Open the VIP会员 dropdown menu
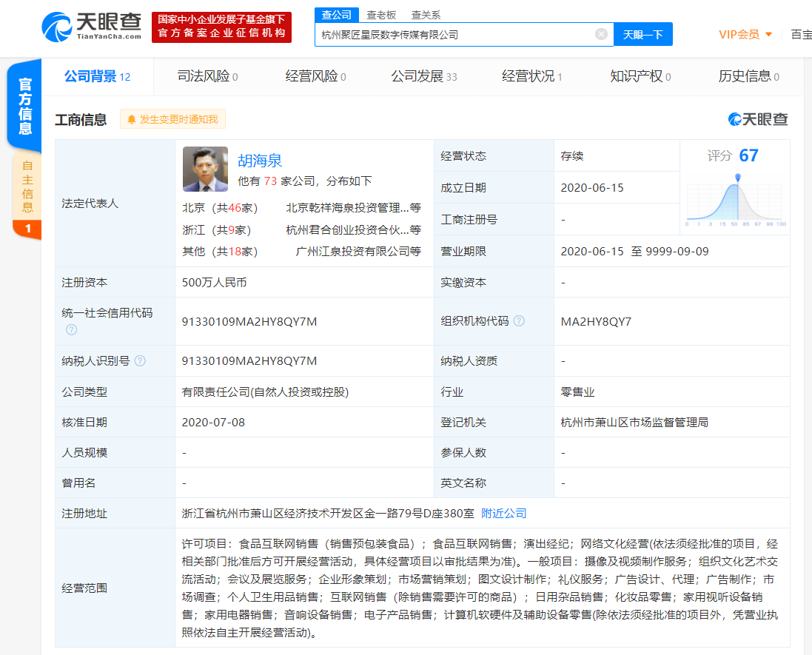 click(745, 34)
